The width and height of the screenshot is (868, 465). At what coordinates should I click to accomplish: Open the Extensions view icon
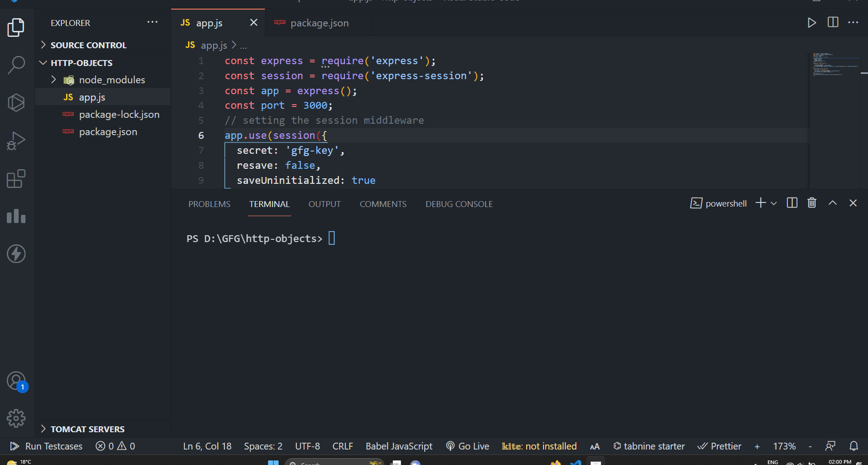16,179
